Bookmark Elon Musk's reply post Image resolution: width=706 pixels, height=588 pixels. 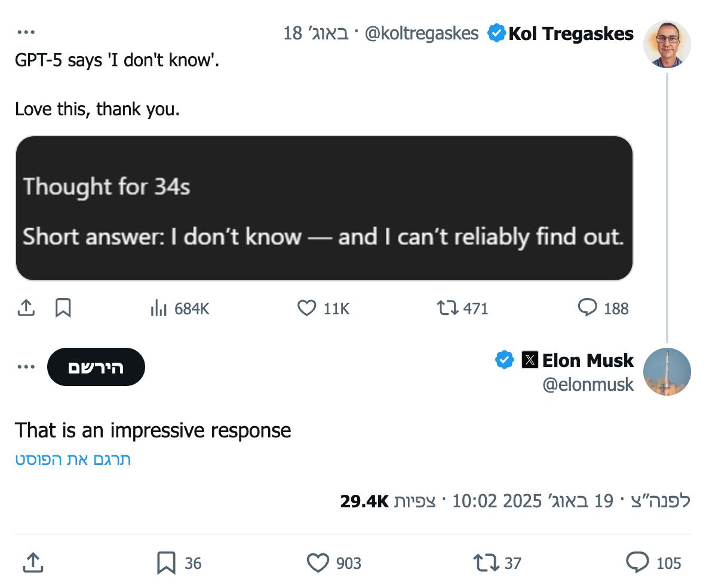pos(165,563)
